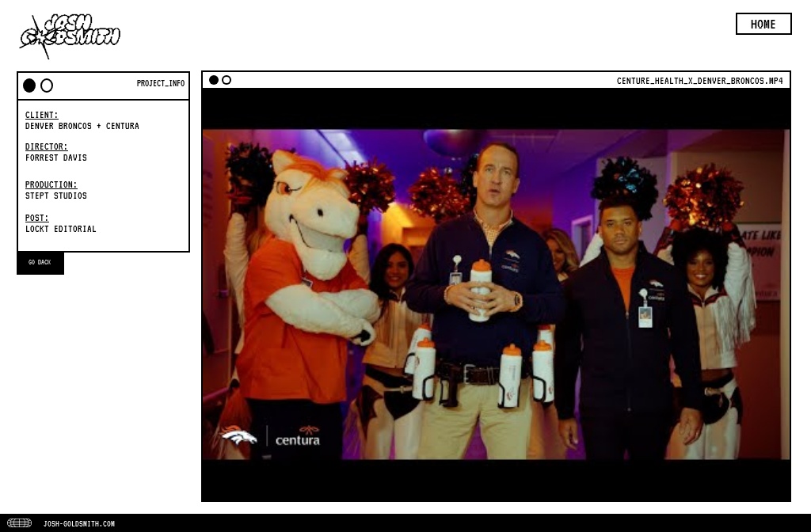Click the POST: heading

coord(36,218)
